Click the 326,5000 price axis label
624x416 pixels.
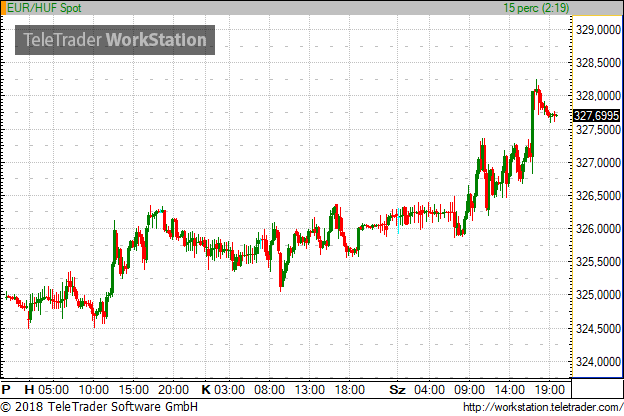click(x=598, y=195)
